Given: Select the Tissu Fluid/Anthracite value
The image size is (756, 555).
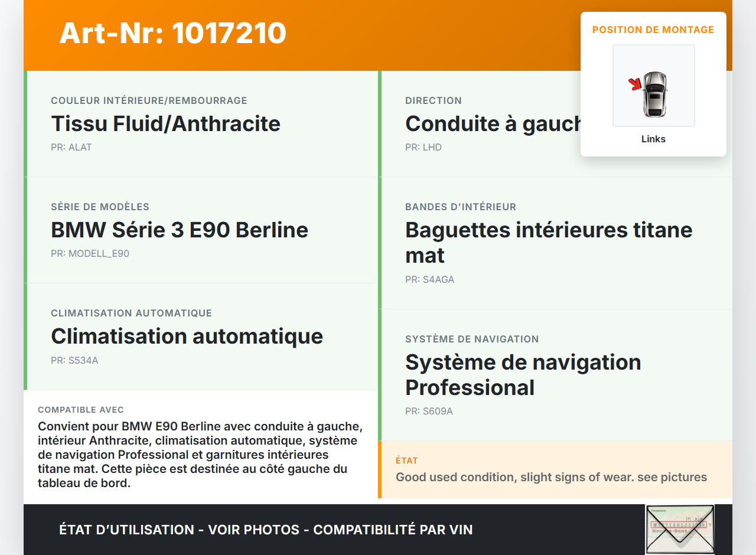Looking at the screenshot, I should point(165,123).
